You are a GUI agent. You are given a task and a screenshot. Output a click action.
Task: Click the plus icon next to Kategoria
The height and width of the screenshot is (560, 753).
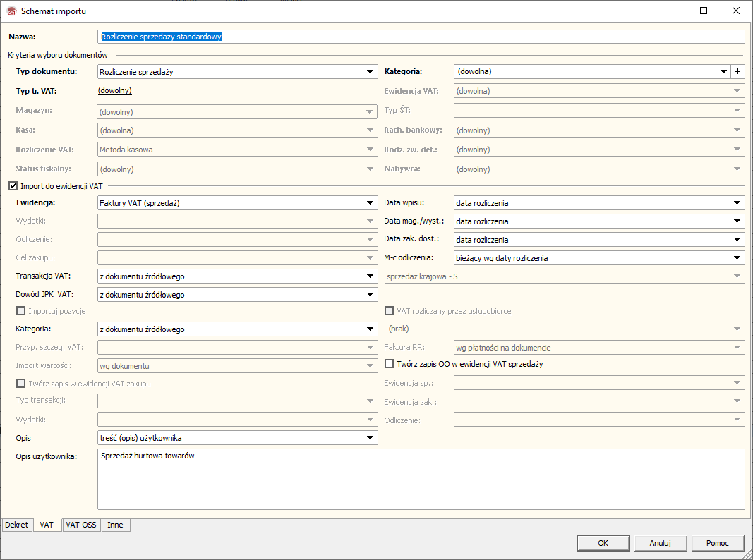click(x=737, y=71)
